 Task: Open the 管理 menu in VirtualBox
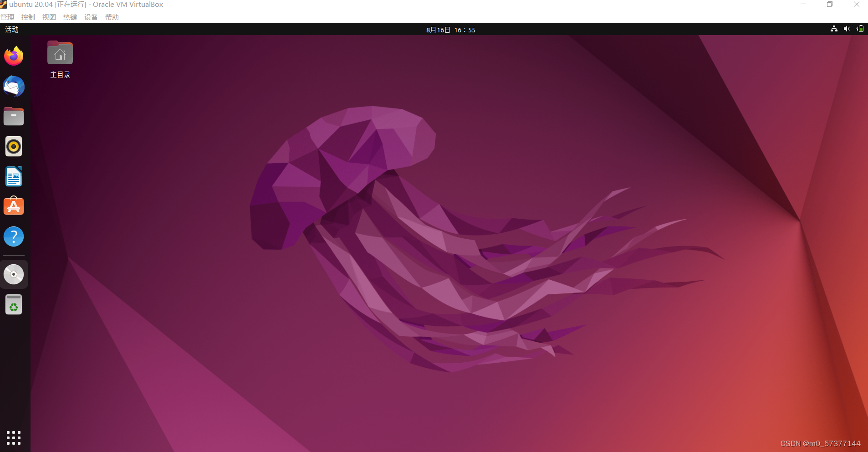click(x=7, y=17)
